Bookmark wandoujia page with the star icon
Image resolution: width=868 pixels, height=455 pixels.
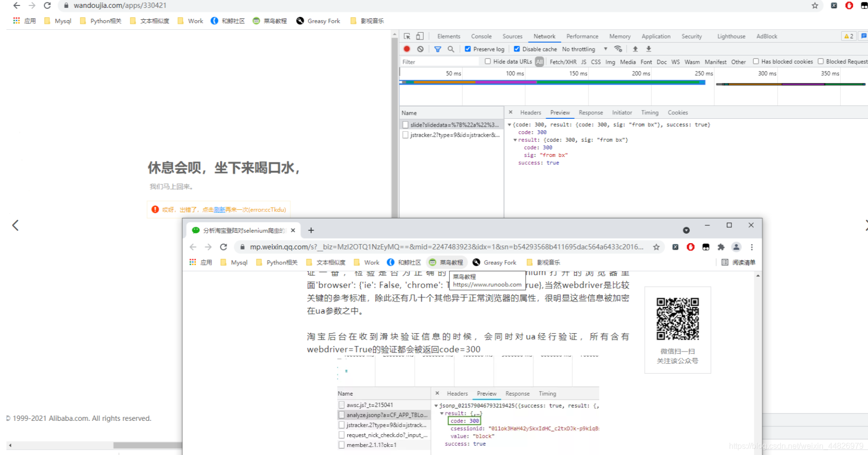click(x=815, y=5)
